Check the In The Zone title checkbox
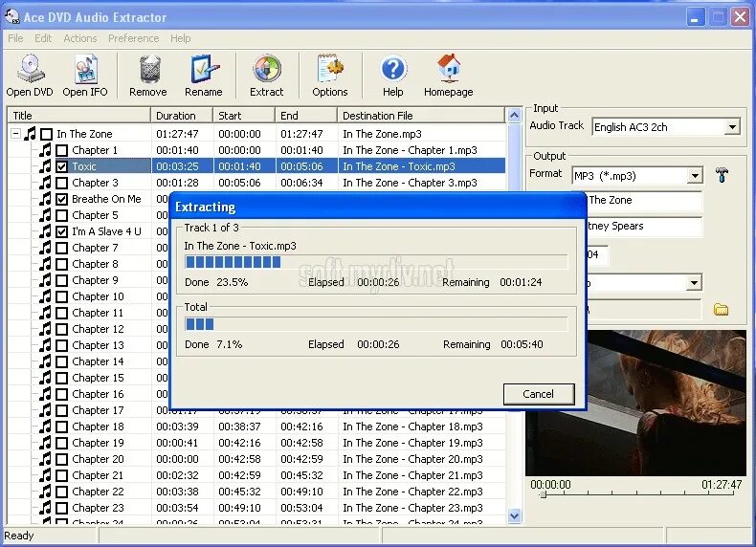The height and width of the screenshot is (547, 756). coord(46,134)
